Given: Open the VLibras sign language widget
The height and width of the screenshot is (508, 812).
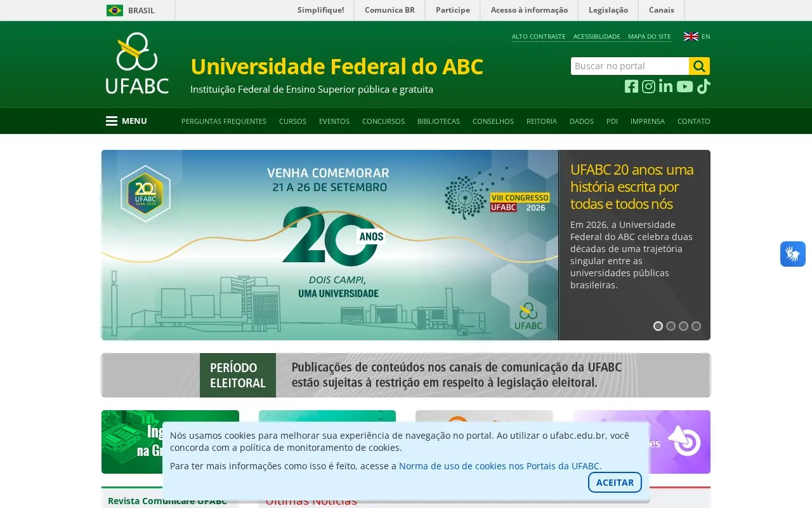Looking at the screenshot, I should point(793,254).
